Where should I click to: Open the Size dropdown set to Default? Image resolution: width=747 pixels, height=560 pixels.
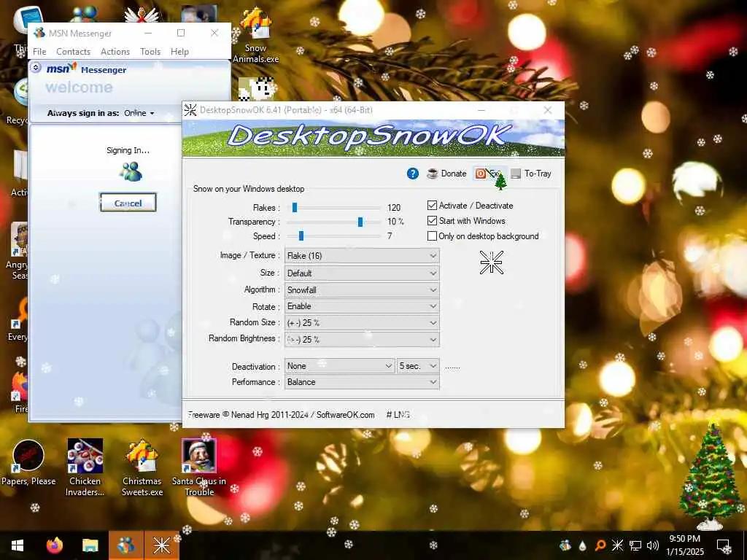click(362, 273)
